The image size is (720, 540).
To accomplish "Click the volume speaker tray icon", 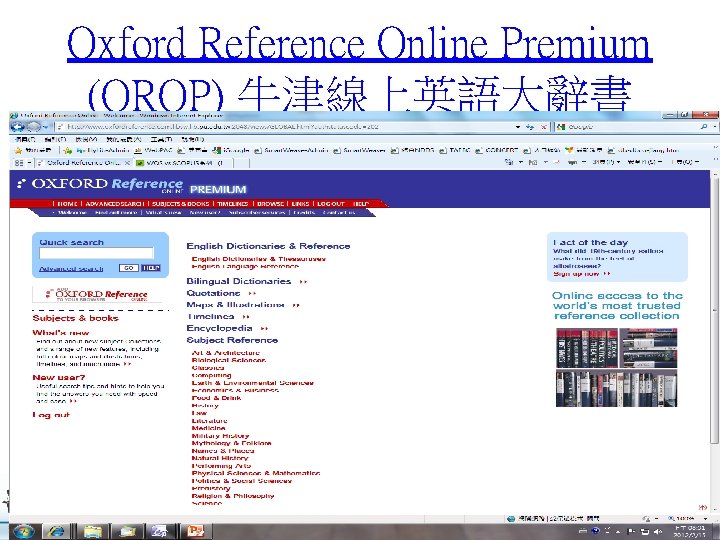I will [657, 531].
